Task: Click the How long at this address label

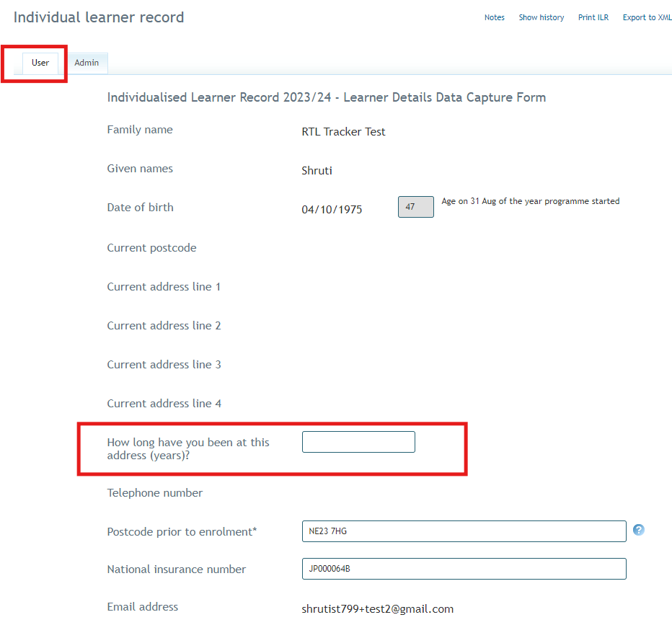Action: point(188,448)
